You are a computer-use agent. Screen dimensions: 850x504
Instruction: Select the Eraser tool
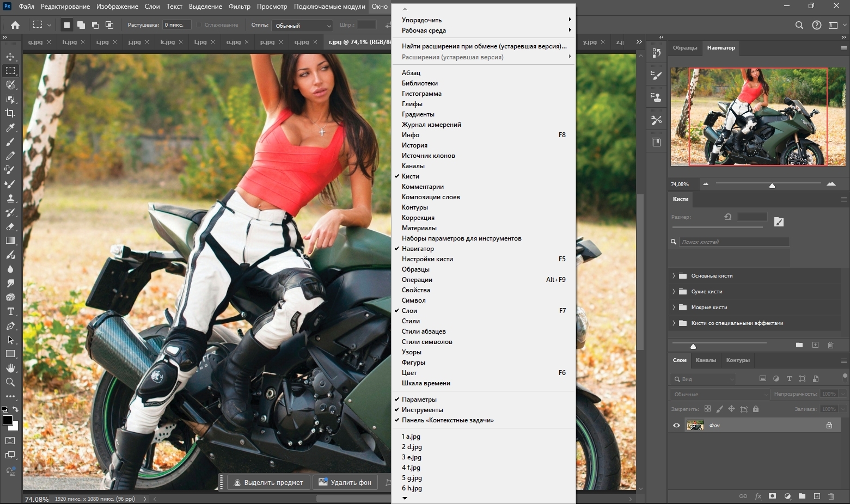click(10, 226)
